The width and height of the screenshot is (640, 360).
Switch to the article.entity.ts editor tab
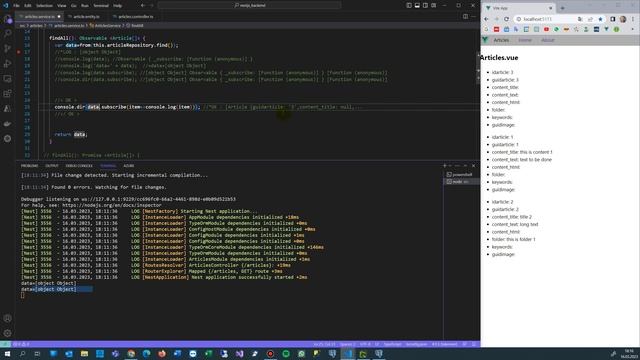coord(86,16)
